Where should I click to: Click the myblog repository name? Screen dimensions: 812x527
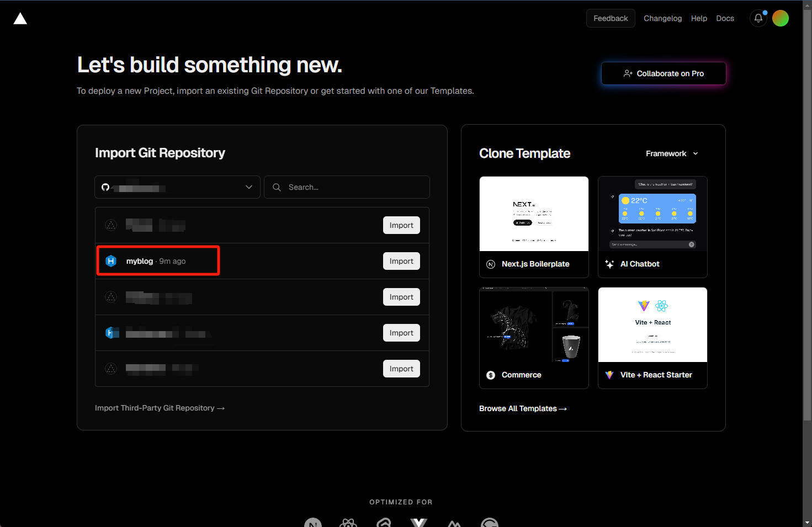140,261
